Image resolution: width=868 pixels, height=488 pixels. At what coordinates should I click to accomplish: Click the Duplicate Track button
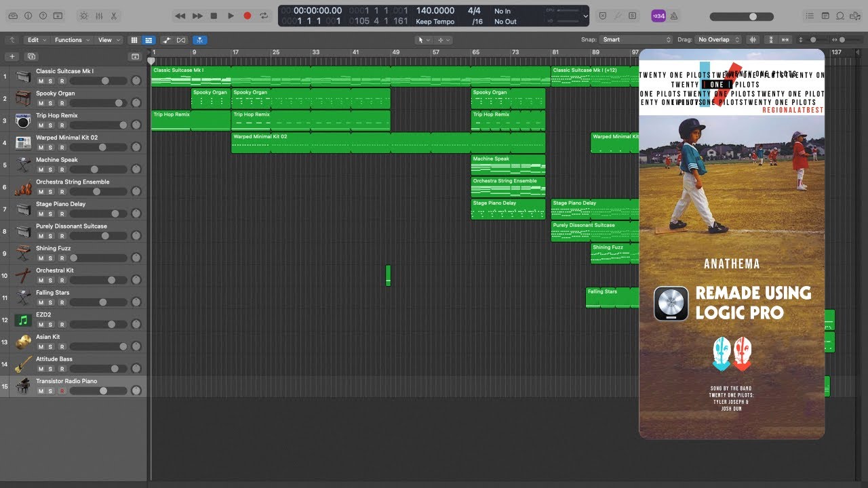coord(31,56)
